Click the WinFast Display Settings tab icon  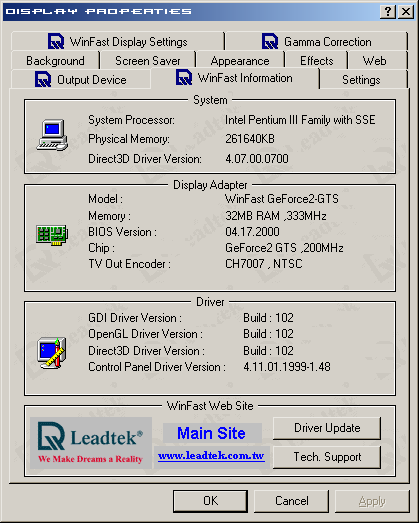[x=56, y=41]
